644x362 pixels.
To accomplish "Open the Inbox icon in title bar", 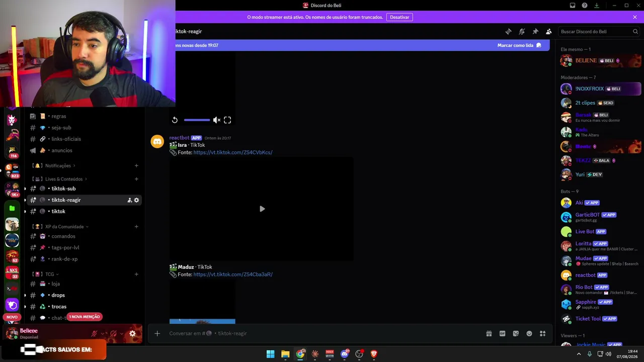I will coord(573,6).
